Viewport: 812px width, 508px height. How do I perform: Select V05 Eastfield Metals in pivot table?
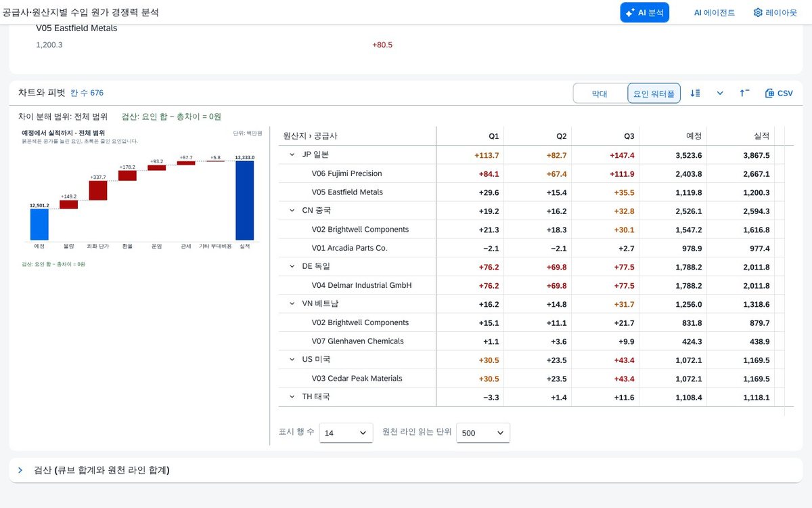coord(531,192)
